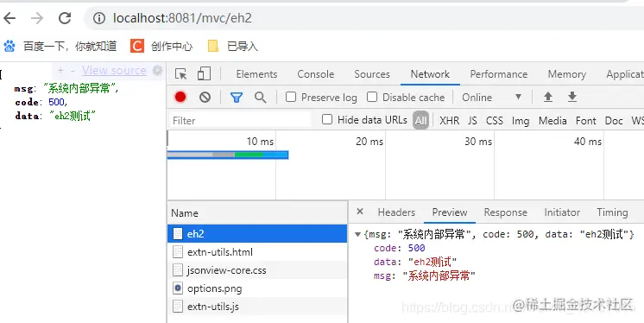644x323 pixels.
Task: Click the code: 500 preview row
Action: pos(399,248)
